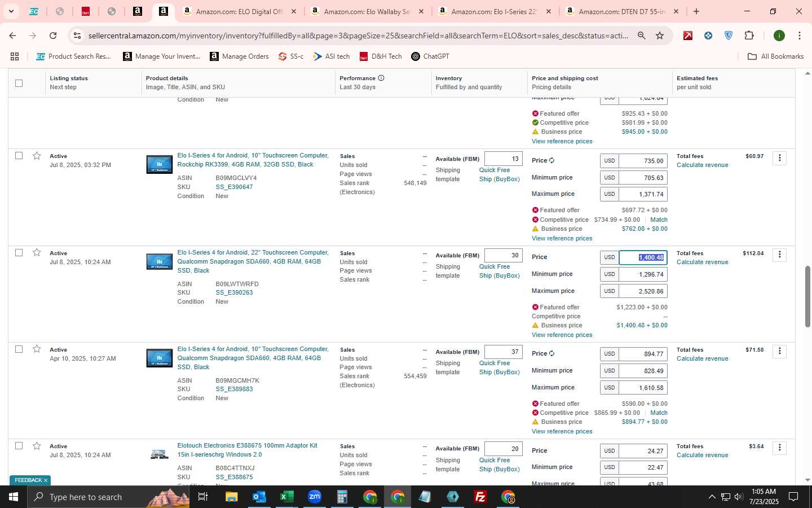The width and height of the screenshot is (812, 508).
Task: Switch to Elo Wallaby tab
Action: point(367,11)
